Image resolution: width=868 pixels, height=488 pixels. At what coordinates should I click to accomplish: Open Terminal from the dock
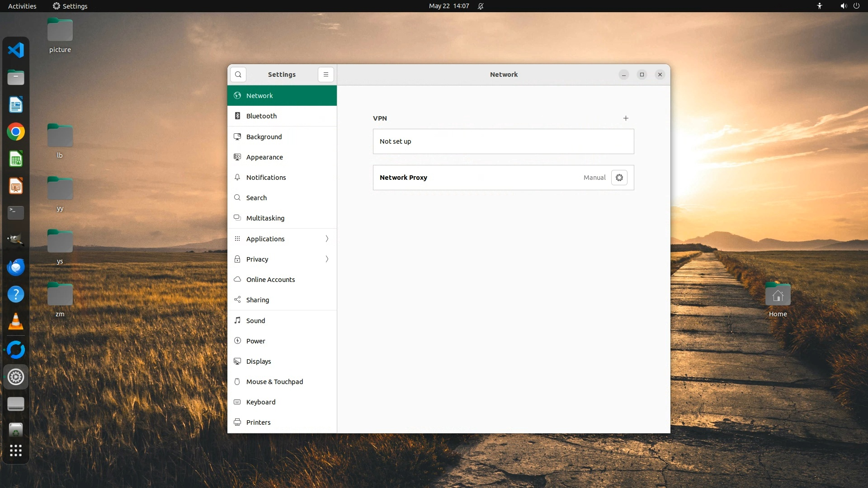[x=16, y=212]
